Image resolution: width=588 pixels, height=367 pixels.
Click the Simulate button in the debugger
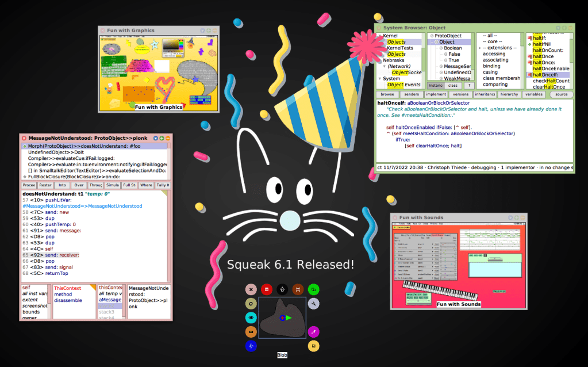[113, 185]
